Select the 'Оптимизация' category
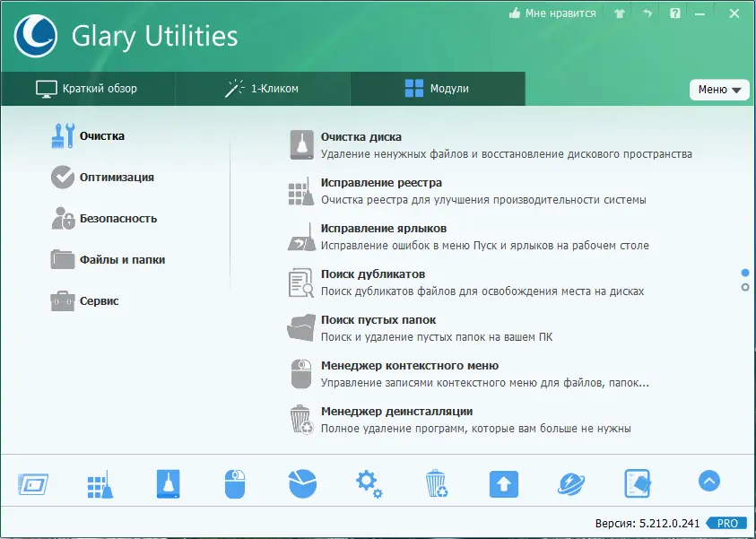This screenshot has width=756, height=539. (x=117, y=178)
